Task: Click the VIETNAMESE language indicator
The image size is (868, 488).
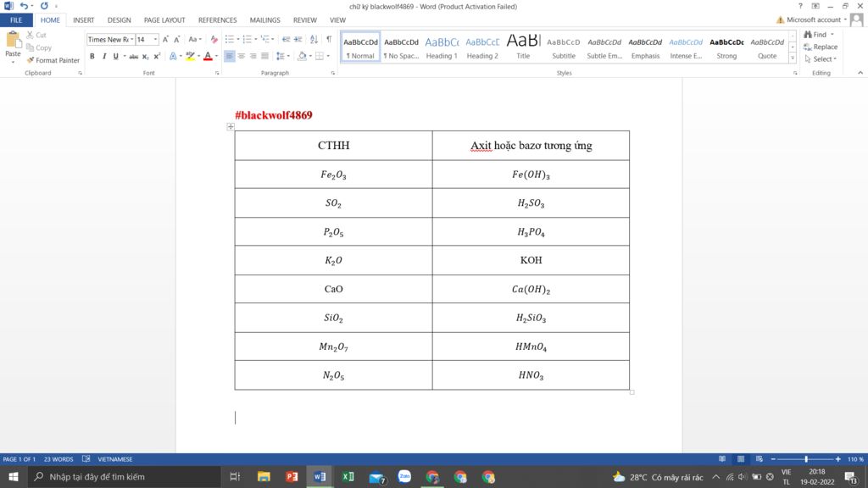Action: click(x=115, y=459)
